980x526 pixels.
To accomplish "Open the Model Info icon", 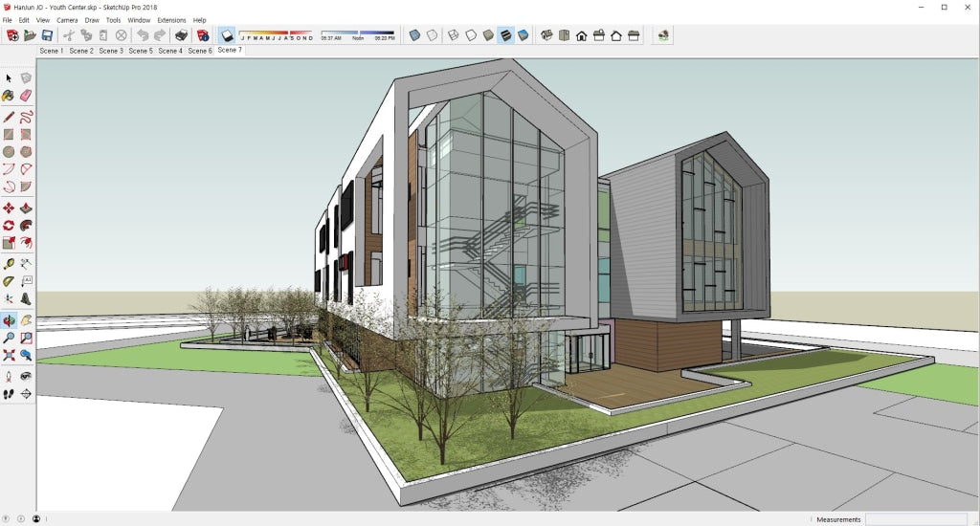I will pyautogui.click(x=203, y=35).
